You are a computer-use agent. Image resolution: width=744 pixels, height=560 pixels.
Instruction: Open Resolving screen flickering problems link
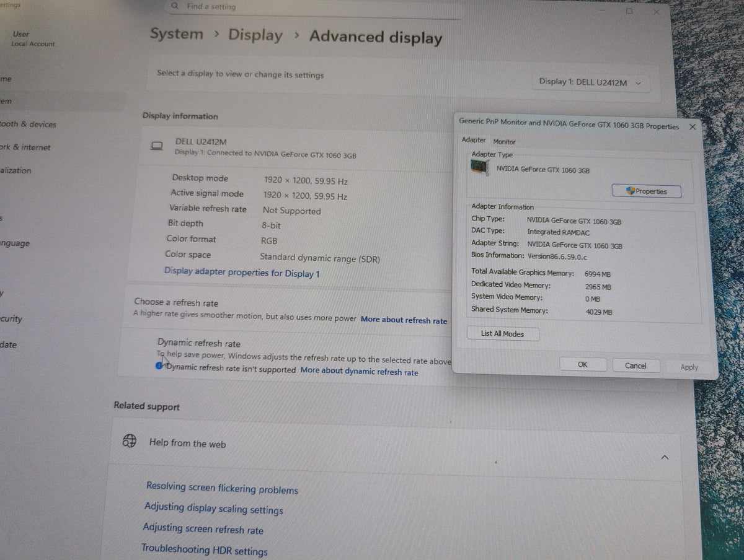[222, 488]
